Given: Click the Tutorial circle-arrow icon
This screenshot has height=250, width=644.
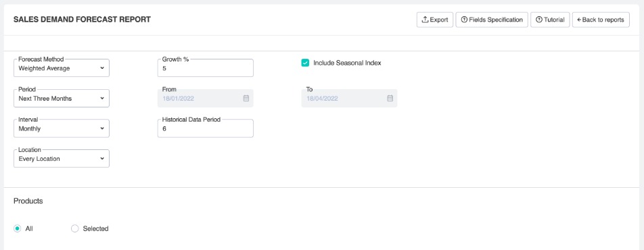Looking at the screenshot, I should click(x=539, y=20).
